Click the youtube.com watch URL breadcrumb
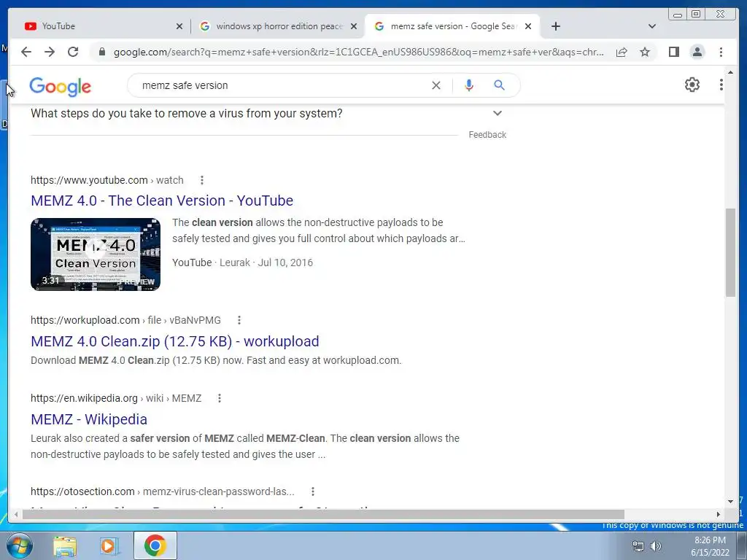 click(x=107, y=180)
